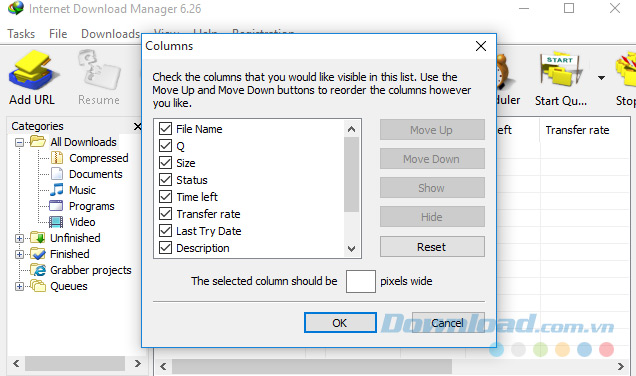Viewport: 636px width, 376px height.
Task: Open the Start Queue dropdown arrow
Action: pos(601,77)
